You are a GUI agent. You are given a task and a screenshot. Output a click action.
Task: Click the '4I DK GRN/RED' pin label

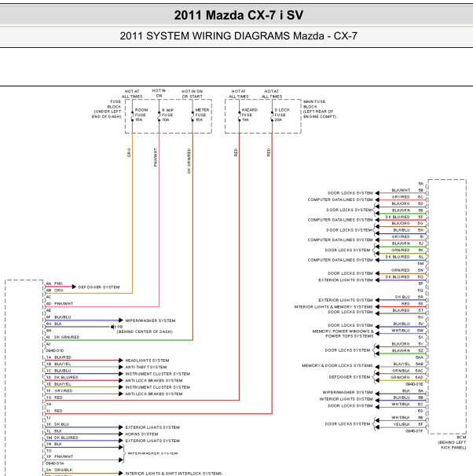click(63, 337)
